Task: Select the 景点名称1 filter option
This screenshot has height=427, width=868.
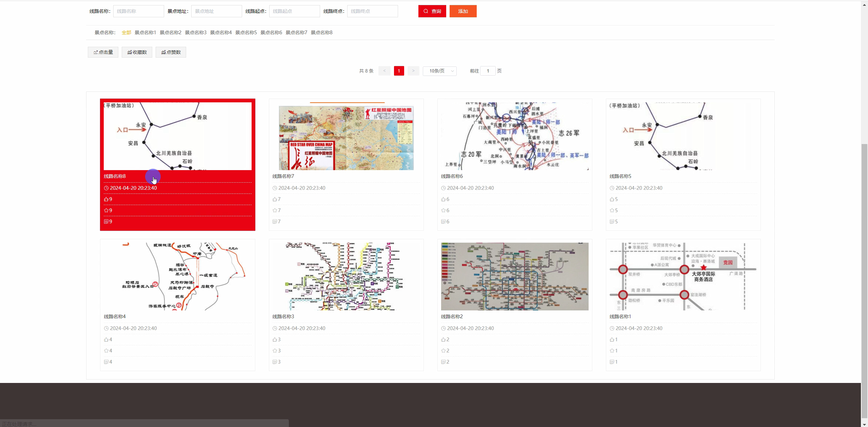Action: point(145,32)
